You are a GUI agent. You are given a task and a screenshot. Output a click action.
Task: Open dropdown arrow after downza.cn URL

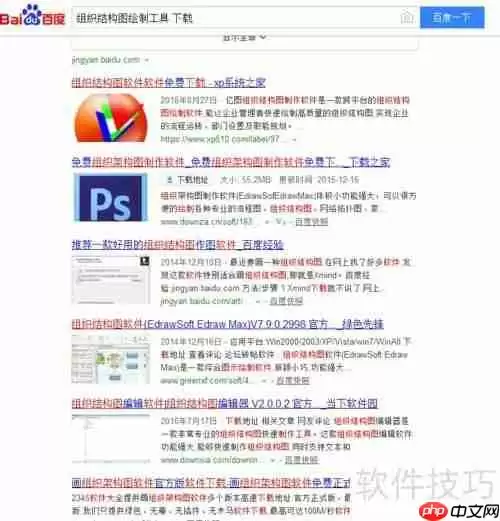tap(266, 222)
